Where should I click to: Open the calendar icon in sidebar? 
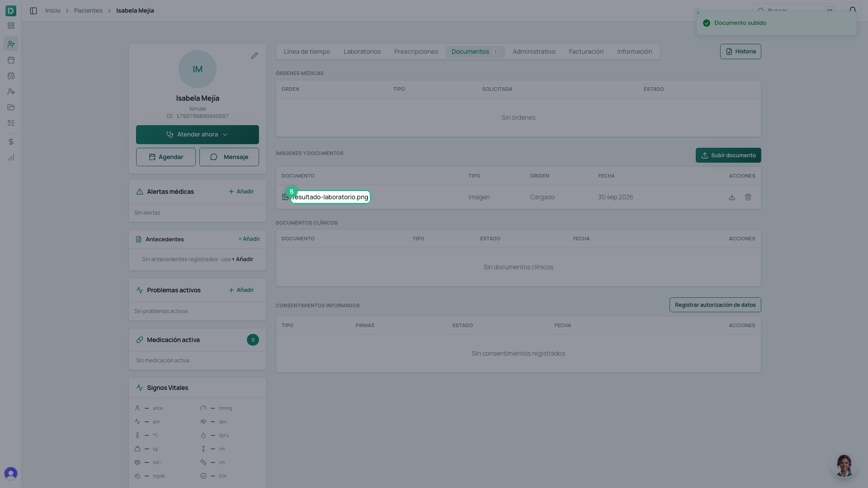(11, 60)
